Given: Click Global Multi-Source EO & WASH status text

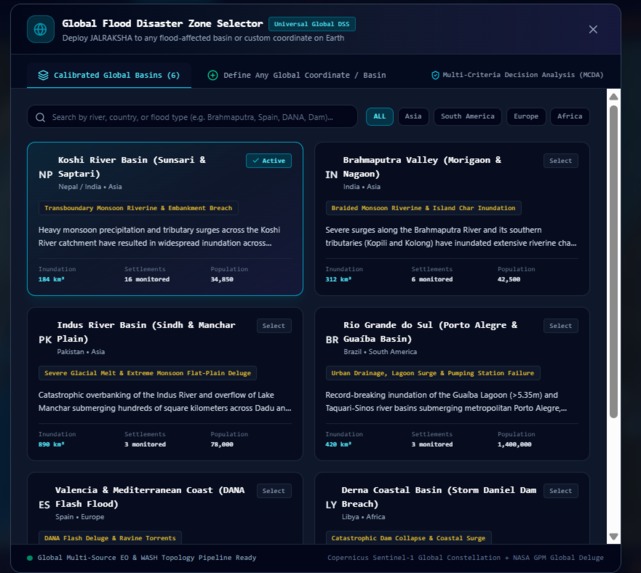Looking at the screenshot, I should pyautogui.click(x=147, y=558).
